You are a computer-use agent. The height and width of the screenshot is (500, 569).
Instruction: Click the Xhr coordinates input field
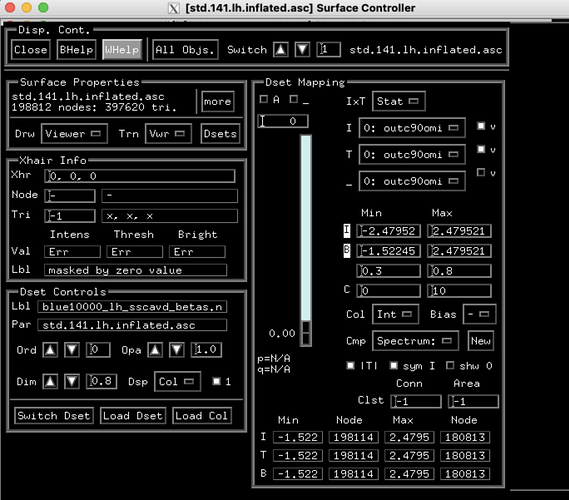click(x=140, y=176)
